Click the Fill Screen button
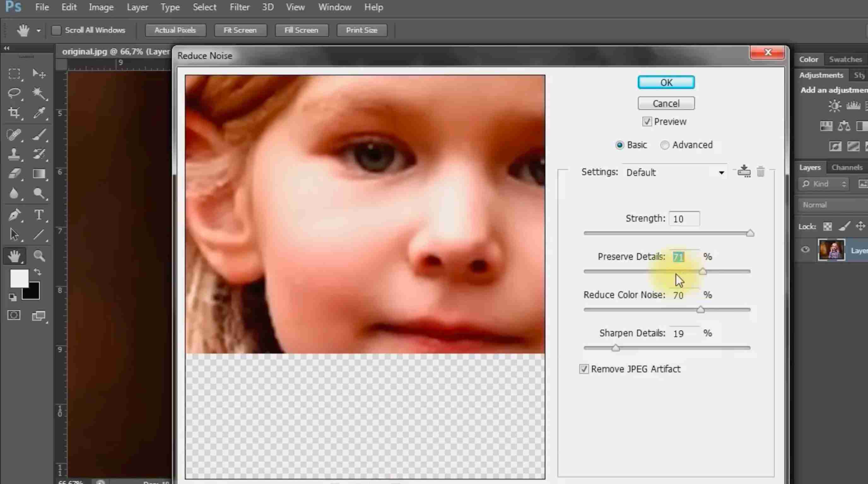This screenshot has width=868, height=484. tap(301, 30)
